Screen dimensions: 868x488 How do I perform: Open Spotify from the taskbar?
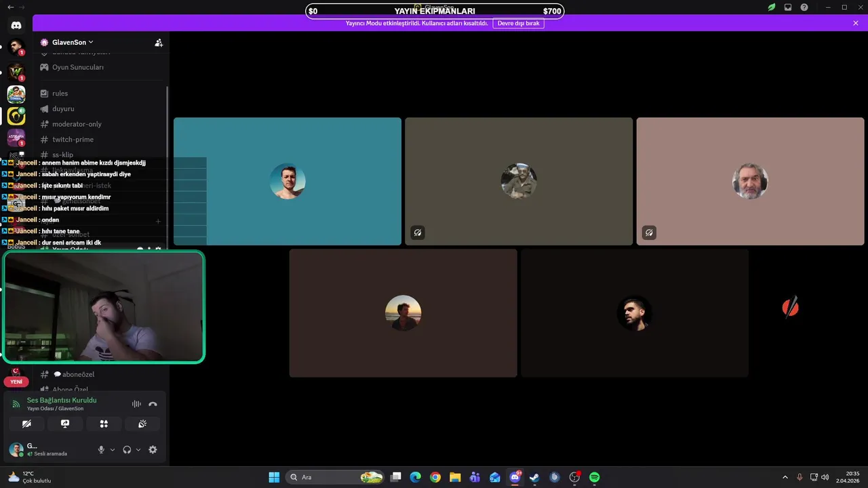click(x=595, y=477)
